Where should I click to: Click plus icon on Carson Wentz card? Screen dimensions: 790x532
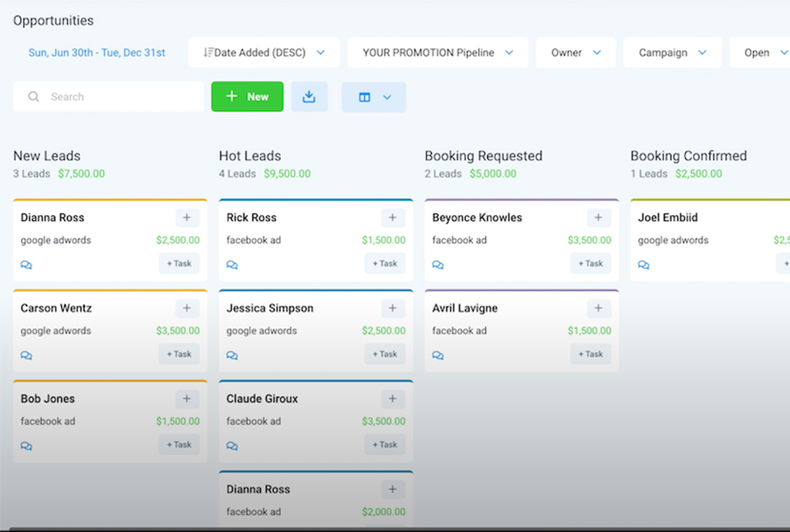(187, 308)
